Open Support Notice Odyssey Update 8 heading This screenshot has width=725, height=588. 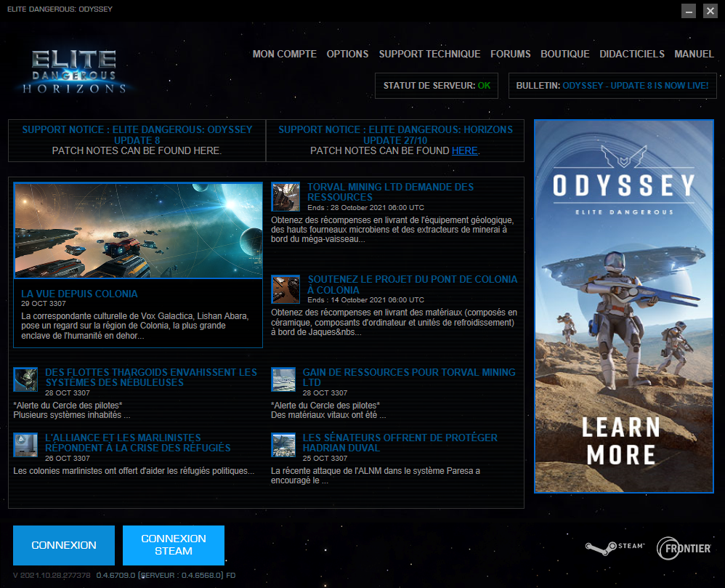coord(137,134)
